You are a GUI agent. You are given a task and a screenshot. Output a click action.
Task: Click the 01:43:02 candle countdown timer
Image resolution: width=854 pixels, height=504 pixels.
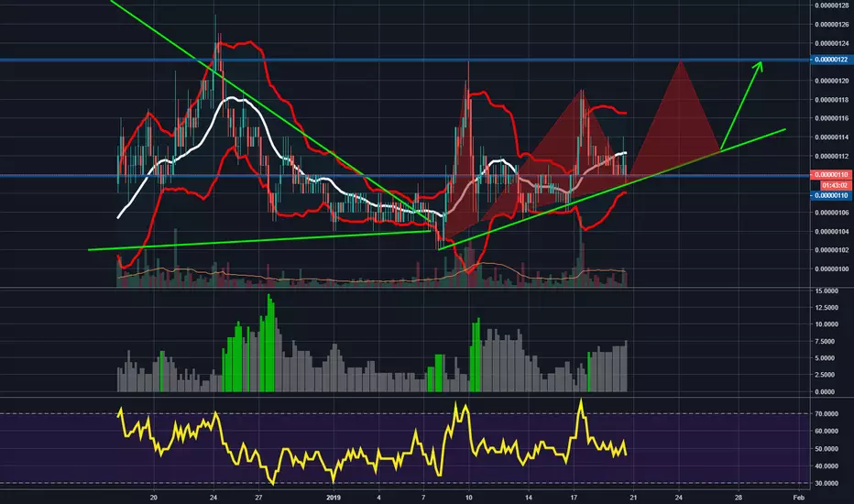coord(836,185)
